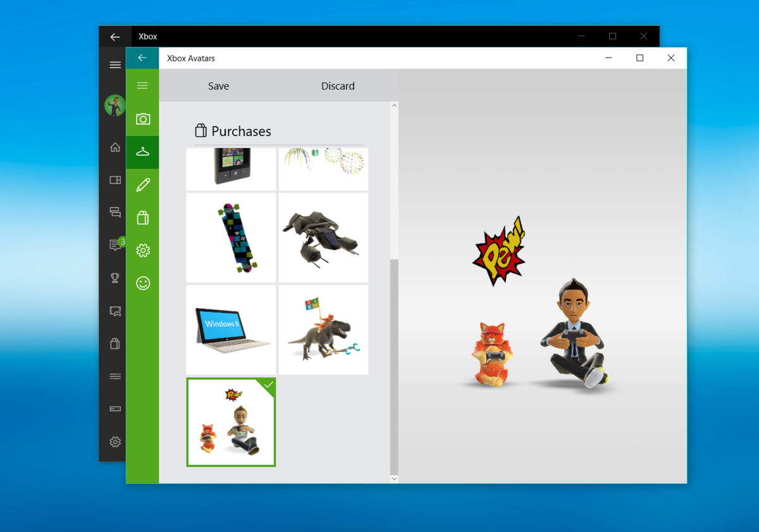
Task: Save the avatar changes
Action: [218, 86]
